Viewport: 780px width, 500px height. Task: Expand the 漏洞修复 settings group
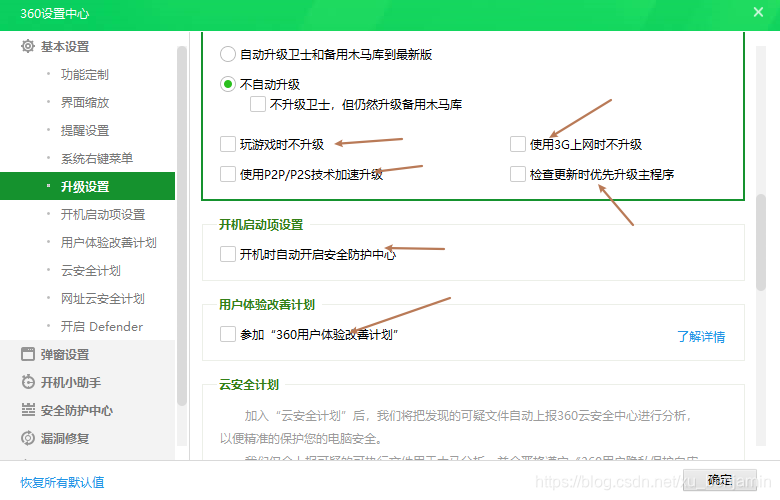point(65,438)
